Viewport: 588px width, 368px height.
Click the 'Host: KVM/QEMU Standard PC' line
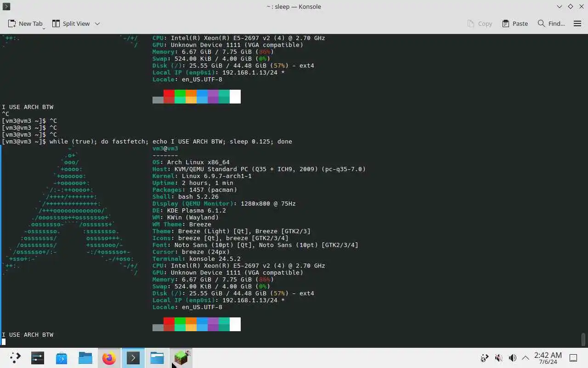tap(259, 169)
